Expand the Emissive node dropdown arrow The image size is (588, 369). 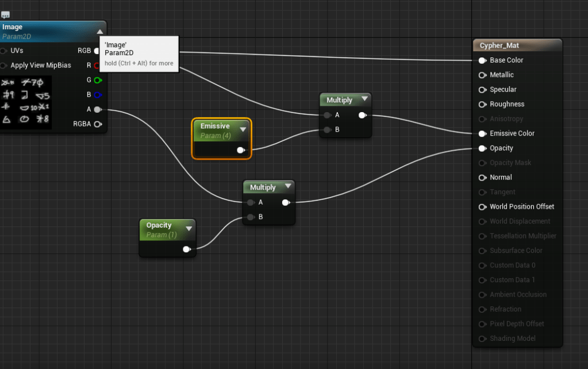tap(243, 129)
